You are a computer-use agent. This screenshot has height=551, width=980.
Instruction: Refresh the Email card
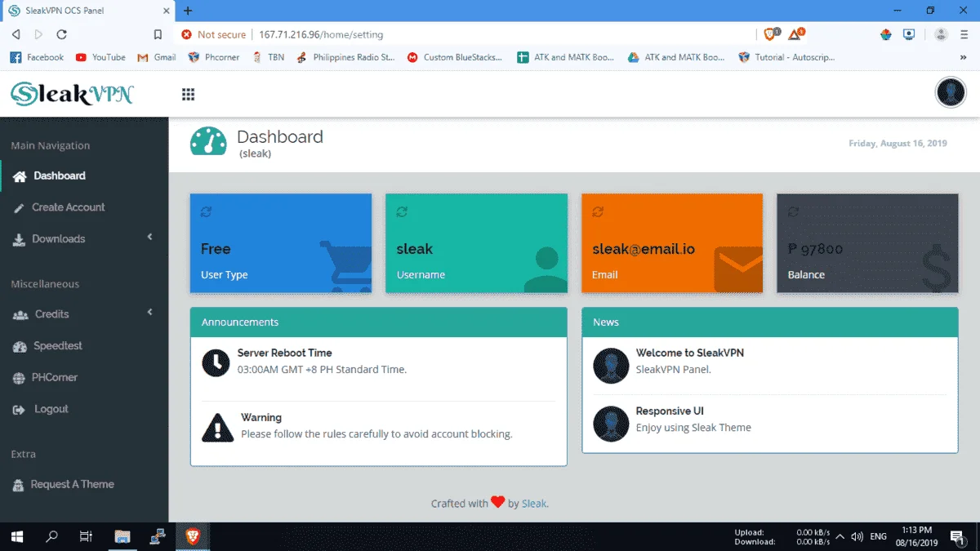click(x=598, y=211)
